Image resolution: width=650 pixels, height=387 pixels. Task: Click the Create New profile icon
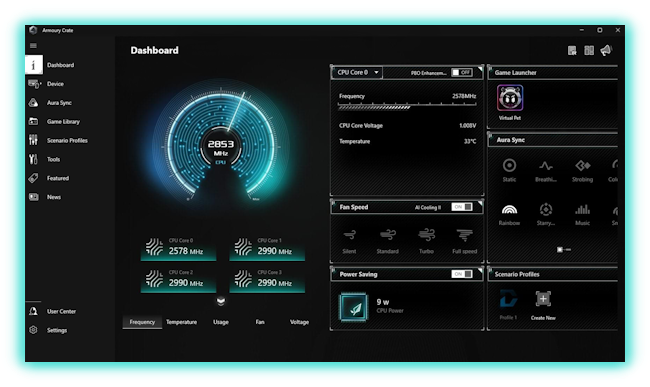pos(543,299)
